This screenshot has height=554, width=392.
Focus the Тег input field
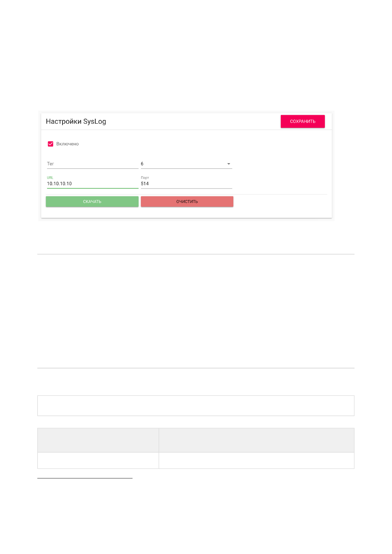click(x=92, y=164)
